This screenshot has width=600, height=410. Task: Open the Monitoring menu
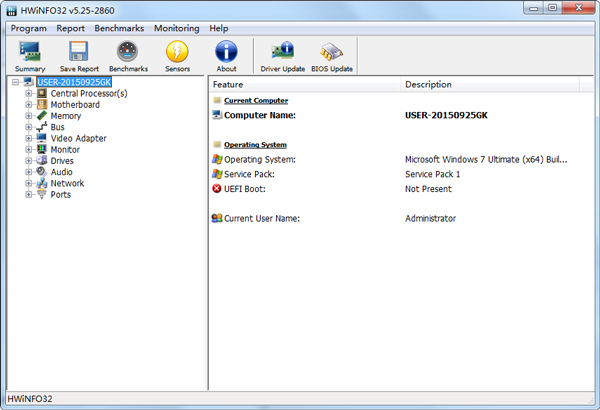pyautogui.click(x=176, y=28)
